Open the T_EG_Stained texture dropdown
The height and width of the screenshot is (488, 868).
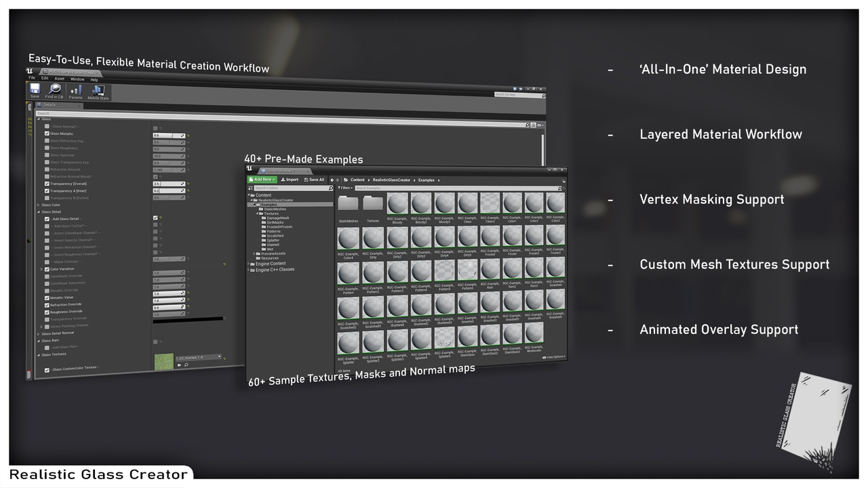198,357
